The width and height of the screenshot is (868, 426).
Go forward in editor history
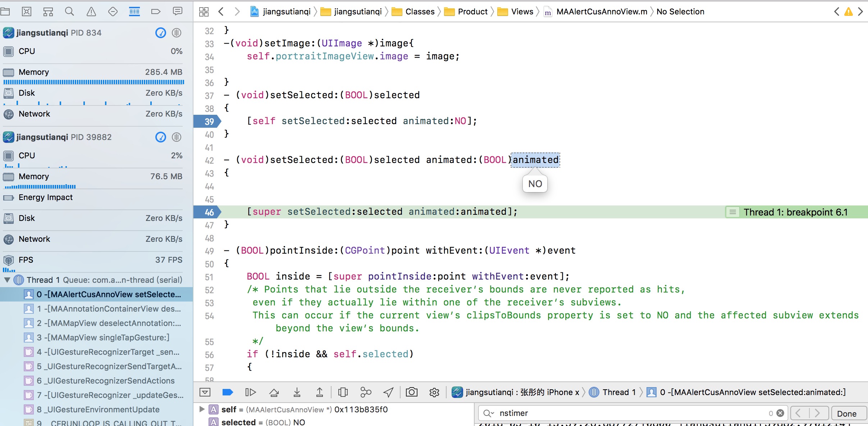click(237, 12)
